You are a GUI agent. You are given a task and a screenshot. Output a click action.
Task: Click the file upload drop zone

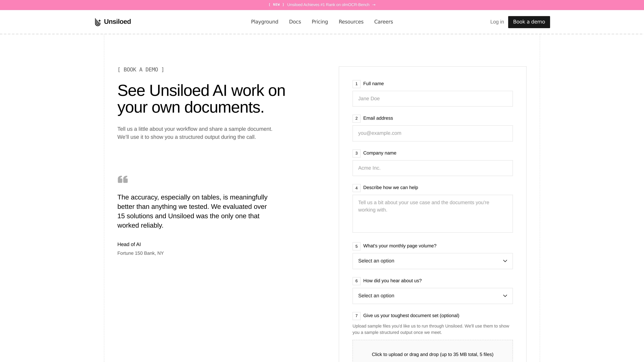pos(433,351)
